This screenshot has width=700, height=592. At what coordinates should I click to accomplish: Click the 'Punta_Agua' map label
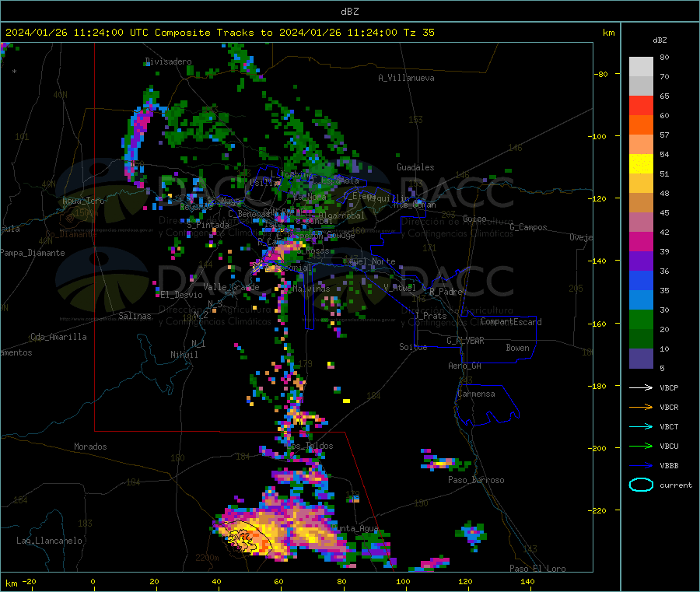[355, 528]
